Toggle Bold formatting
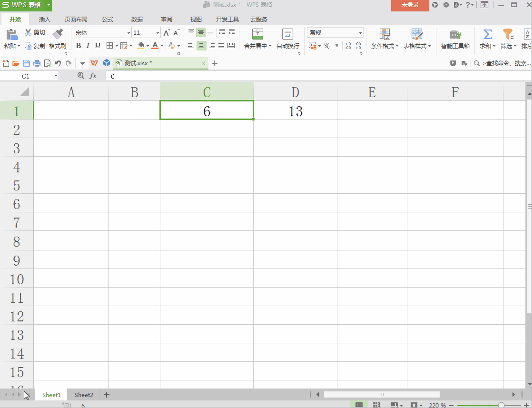Screen dimensions: 532x408 (79, 46)
